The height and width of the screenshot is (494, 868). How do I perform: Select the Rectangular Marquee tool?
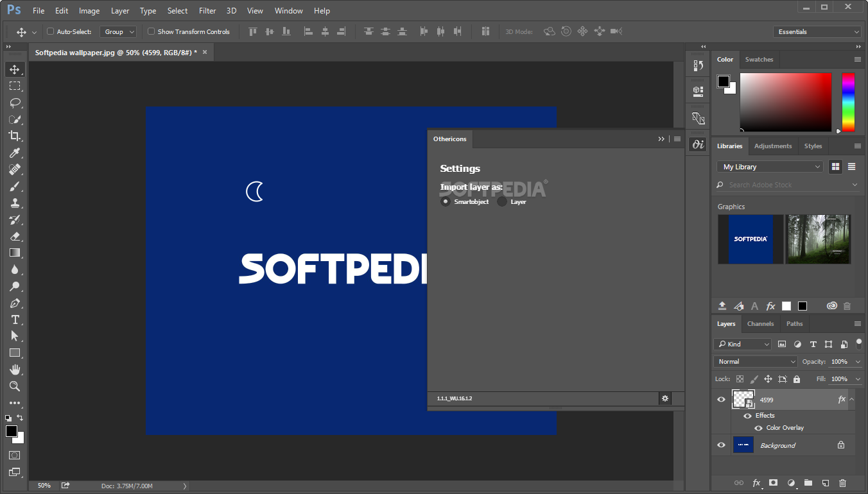[x=14, y=86]
